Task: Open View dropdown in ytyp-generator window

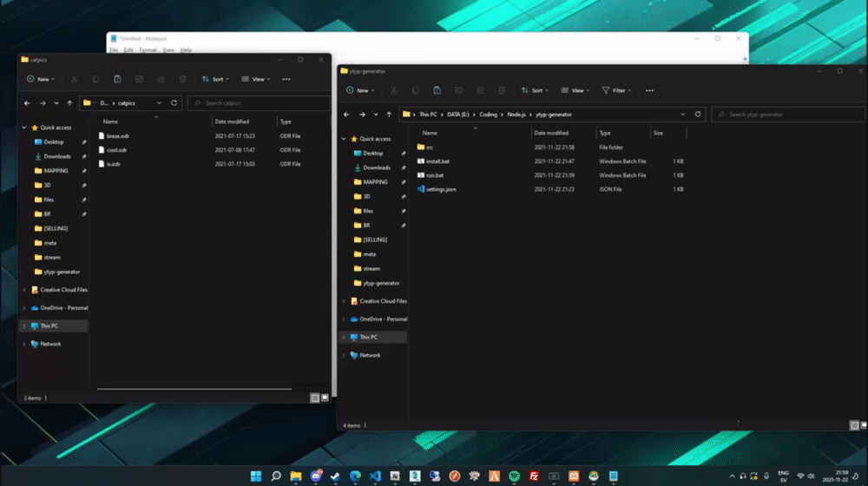Action: click(x=575, y=90)
